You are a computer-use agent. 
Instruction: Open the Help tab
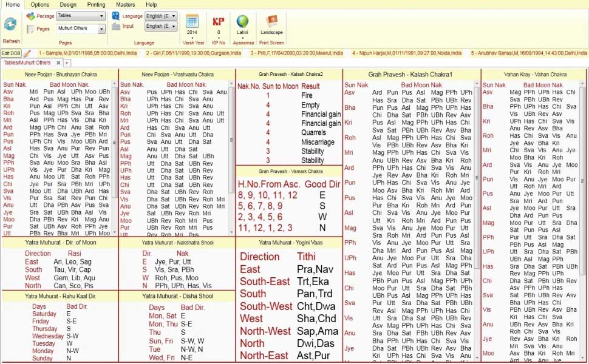(151, 4)
